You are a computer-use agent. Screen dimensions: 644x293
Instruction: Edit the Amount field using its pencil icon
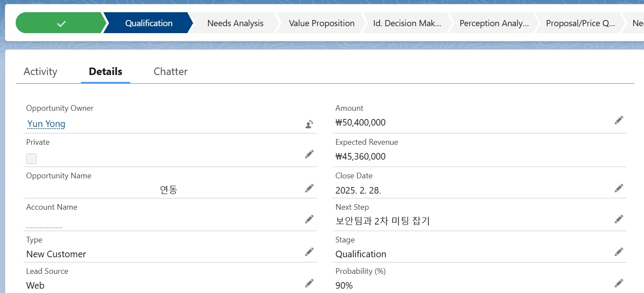[x=619, y=120]
